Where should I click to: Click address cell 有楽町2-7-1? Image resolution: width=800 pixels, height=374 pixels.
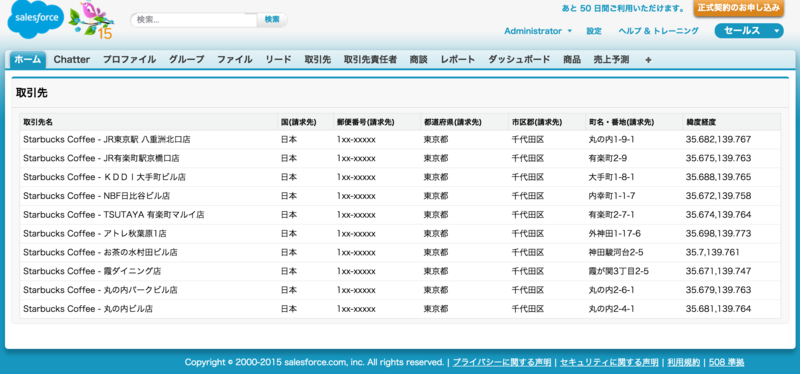pos(611,215)
